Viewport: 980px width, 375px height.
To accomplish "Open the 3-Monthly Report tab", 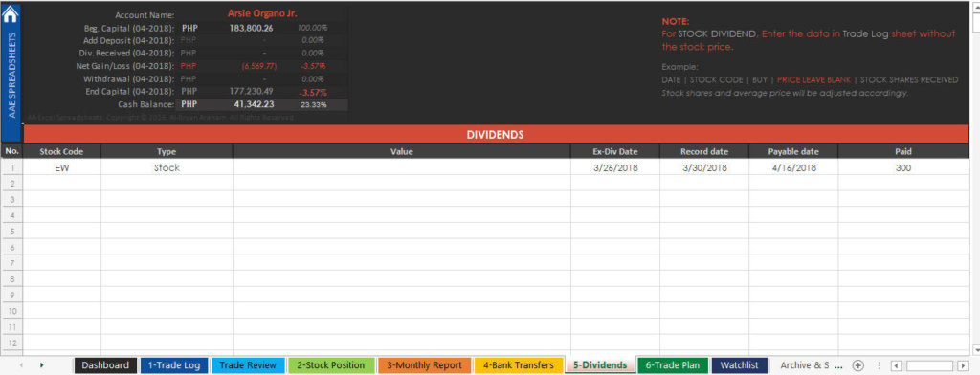I will 424,365.
